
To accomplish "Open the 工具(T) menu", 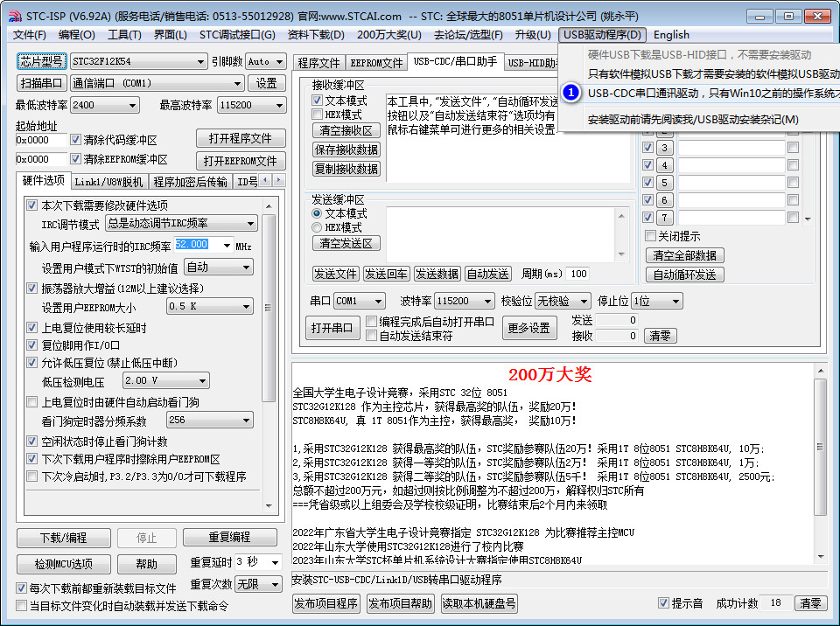I will coord(124,35).
